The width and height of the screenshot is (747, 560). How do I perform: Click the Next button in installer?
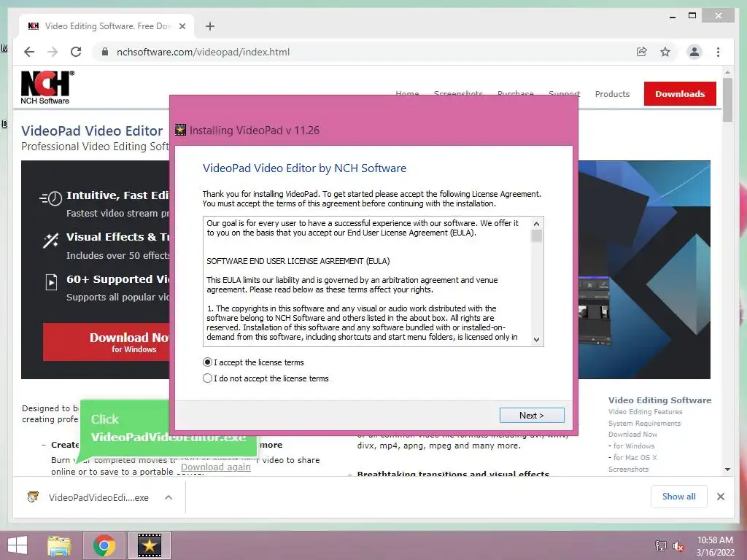point(532,415)
